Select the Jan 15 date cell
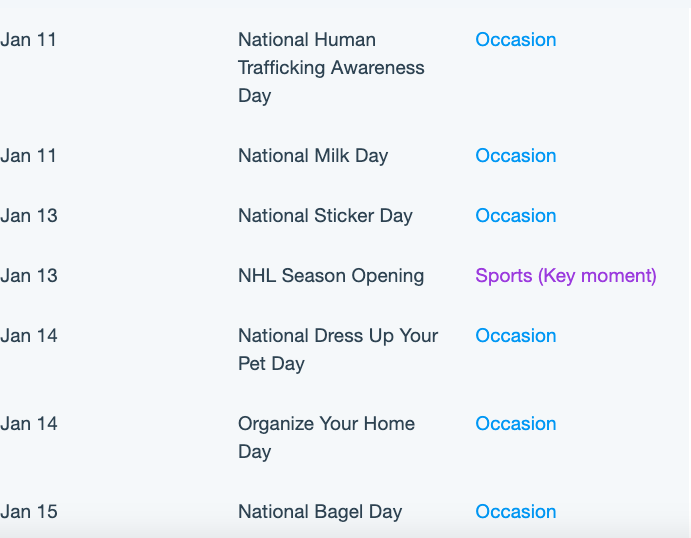The image size is (691, 538). [x=29, y=512]
